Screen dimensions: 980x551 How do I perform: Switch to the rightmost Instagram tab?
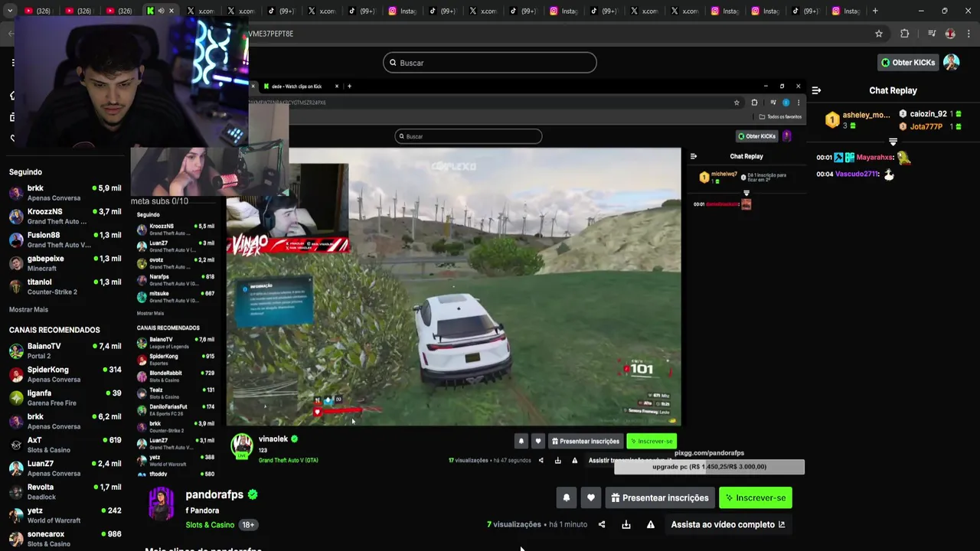[846, 11]
